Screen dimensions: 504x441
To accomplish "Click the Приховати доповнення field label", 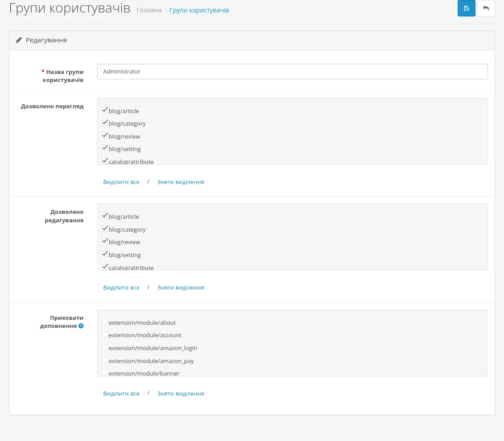I will (61, 322).
